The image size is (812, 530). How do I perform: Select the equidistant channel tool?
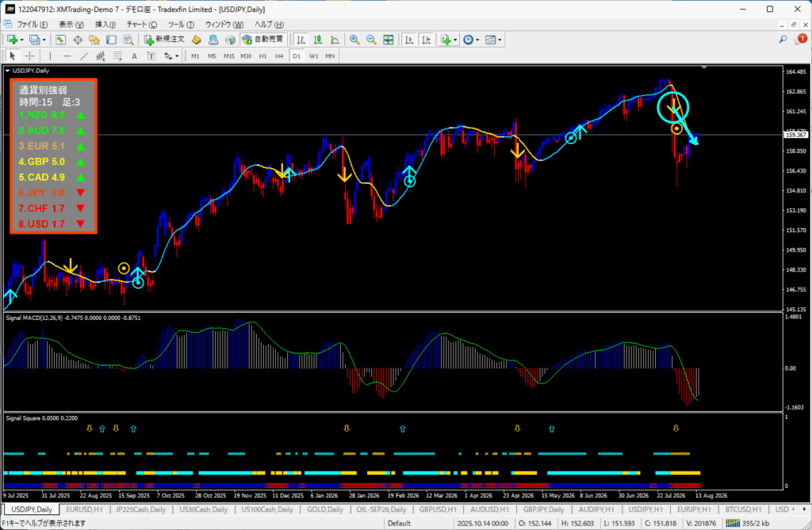[101, 56]
